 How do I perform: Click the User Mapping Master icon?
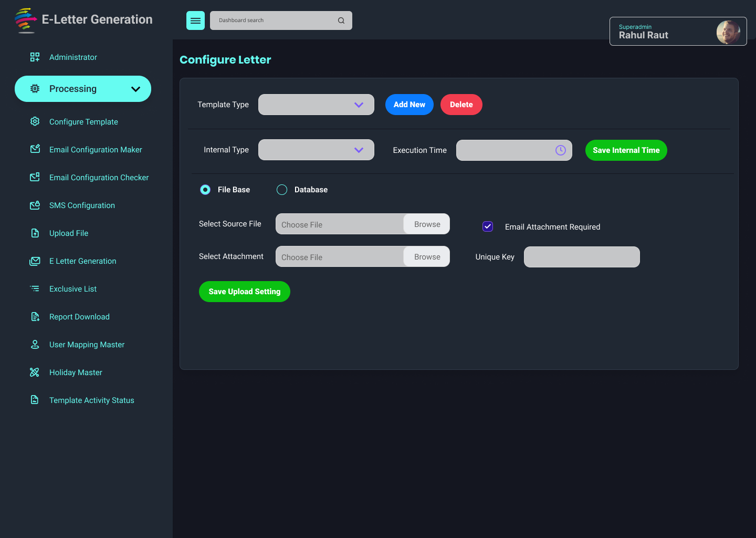click(x=35, y=344)
